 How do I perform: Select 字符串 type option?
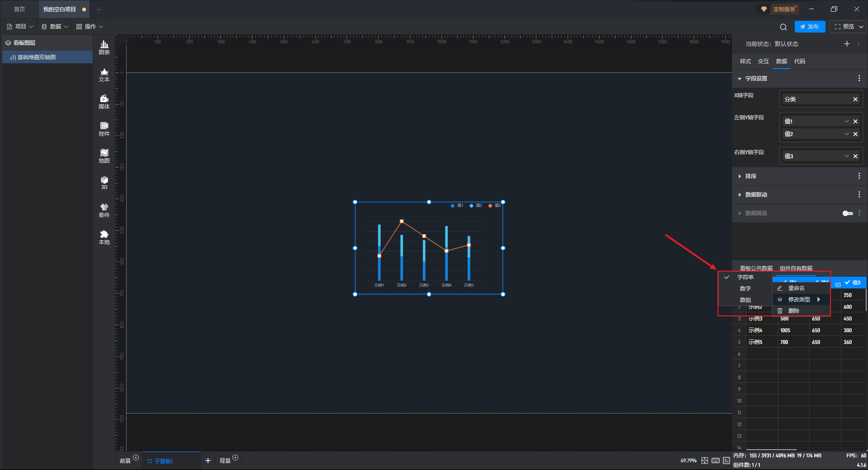pos(745,277)
